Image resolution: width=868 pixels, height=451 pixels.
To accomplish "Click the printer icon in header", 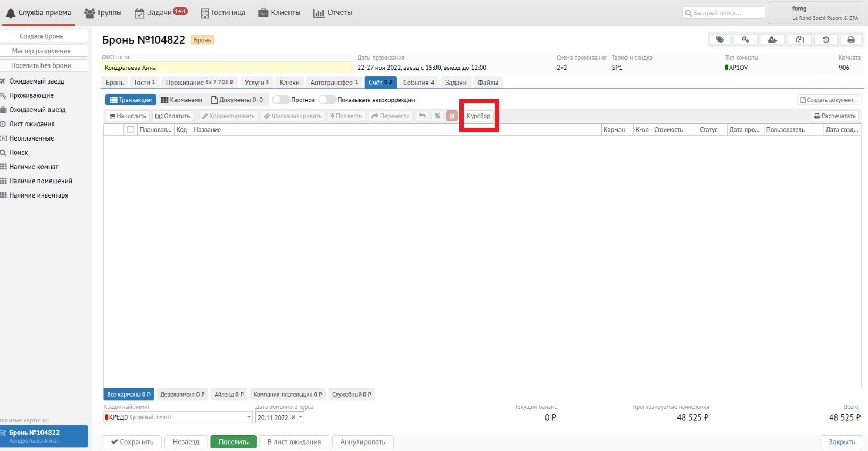I will [x=851, y=40].
